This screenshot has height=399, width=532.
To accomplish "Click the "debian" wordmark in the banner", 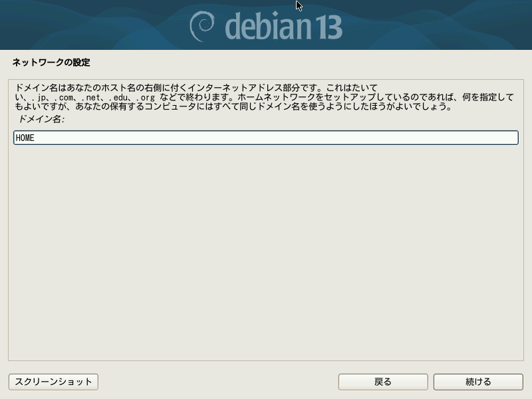I will pos(268,26).
